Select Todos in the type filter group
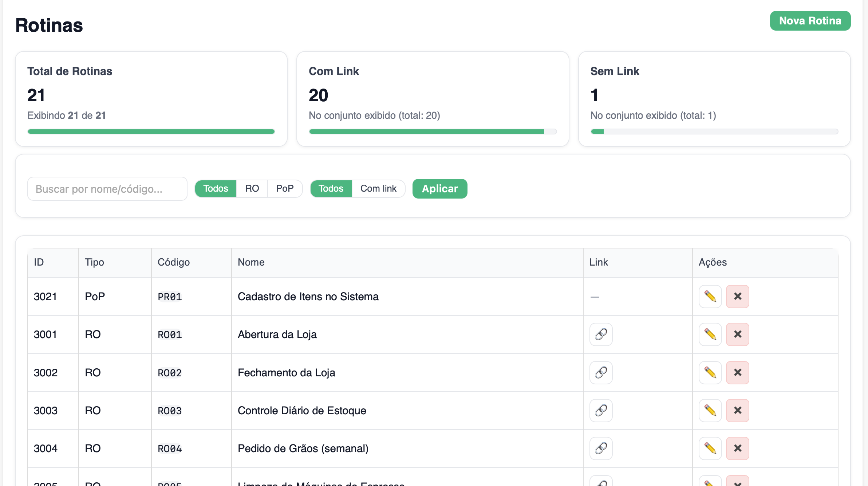Screen dimensions: 868x486 (215, 188)
